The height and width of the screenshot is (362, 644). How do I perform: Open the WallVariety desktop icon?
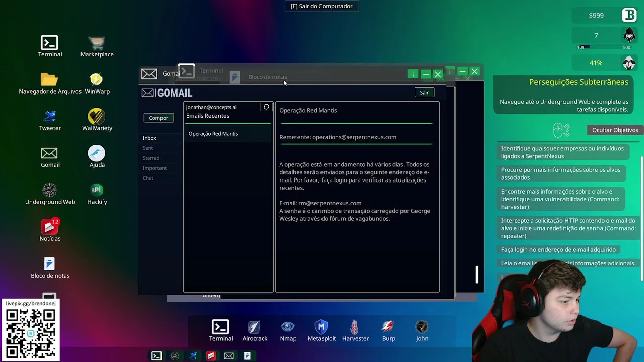click(97, 120)
